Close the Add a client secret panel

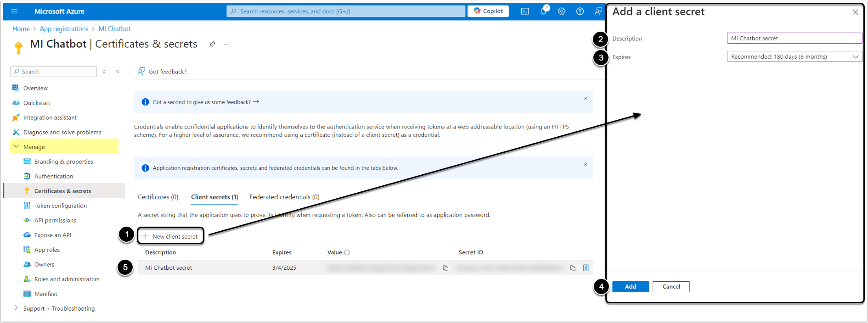(855, 12)
